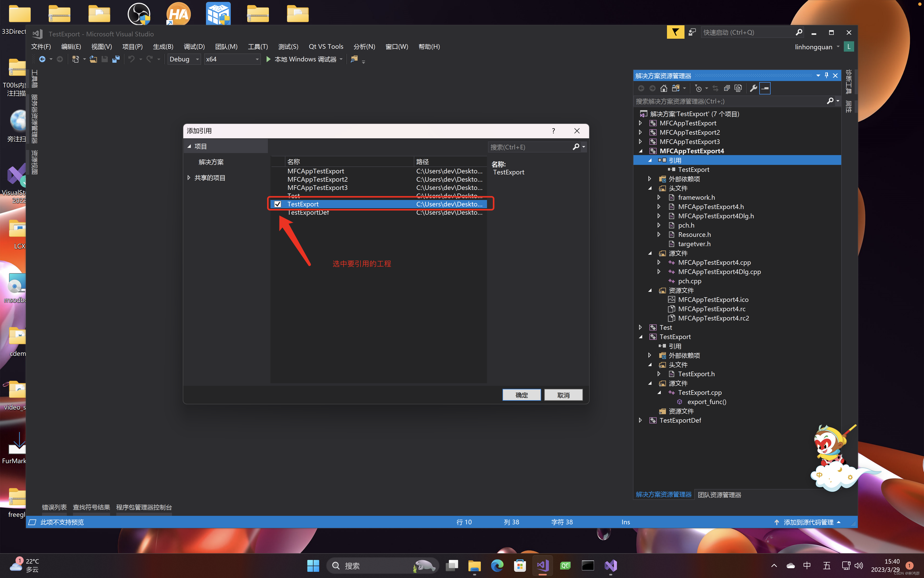Click the 取消 button
Screen dimensions: 924x578
(x=563, y=395)
